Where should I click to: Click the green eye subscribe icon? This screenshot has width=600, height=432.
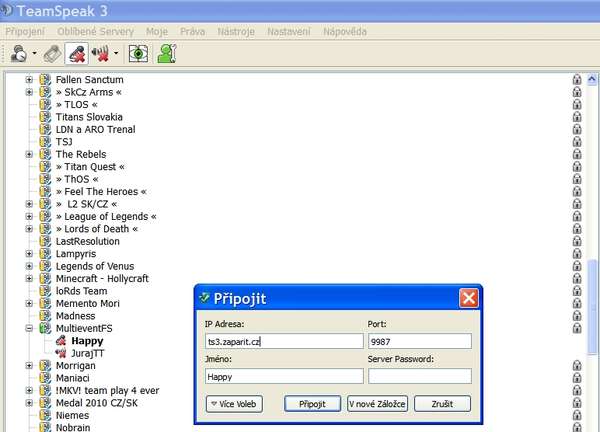(x=138, y=54)
